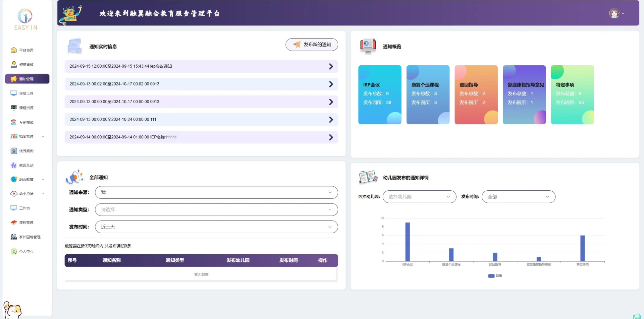Click the 发布新的通知 button
The image size is (644, 319).
pyautogui.click(x=312, y=45)
